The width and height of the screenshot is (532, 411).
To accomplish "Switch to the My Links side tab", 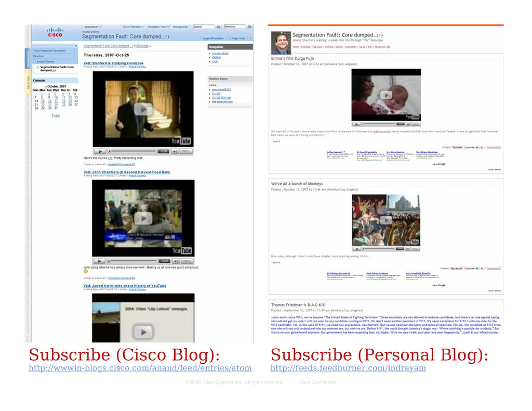I will [28, 82].
